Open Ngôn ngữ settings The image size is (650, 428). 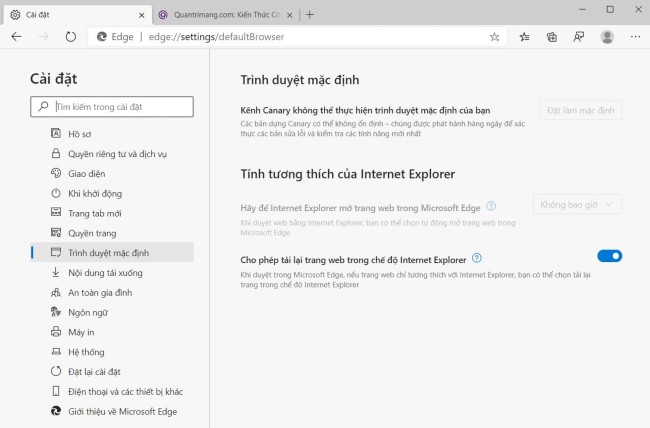point(112,312)
